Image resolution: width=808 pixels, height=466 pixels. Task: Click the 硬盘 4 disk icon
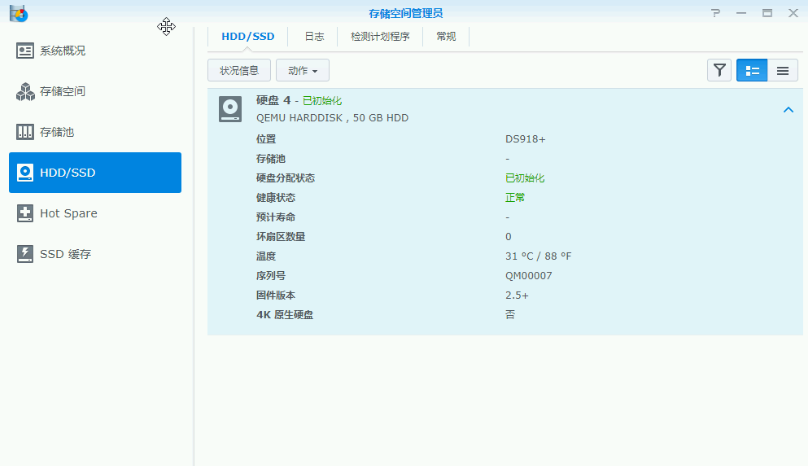pos(230,109)
